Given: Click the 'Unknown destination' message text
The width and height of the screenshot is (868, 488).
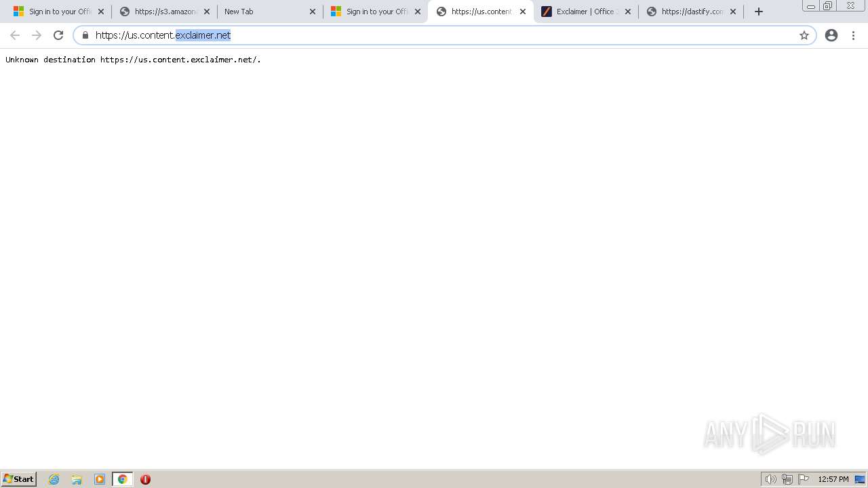Looking at the screenshot, I should pyautogui.click(x=133, y=60).
